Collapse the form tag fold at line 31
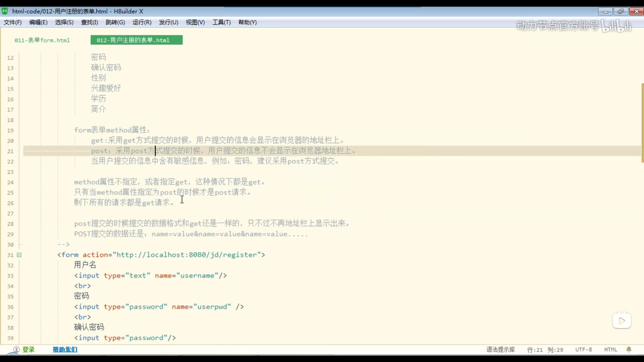 click(19, 255)
